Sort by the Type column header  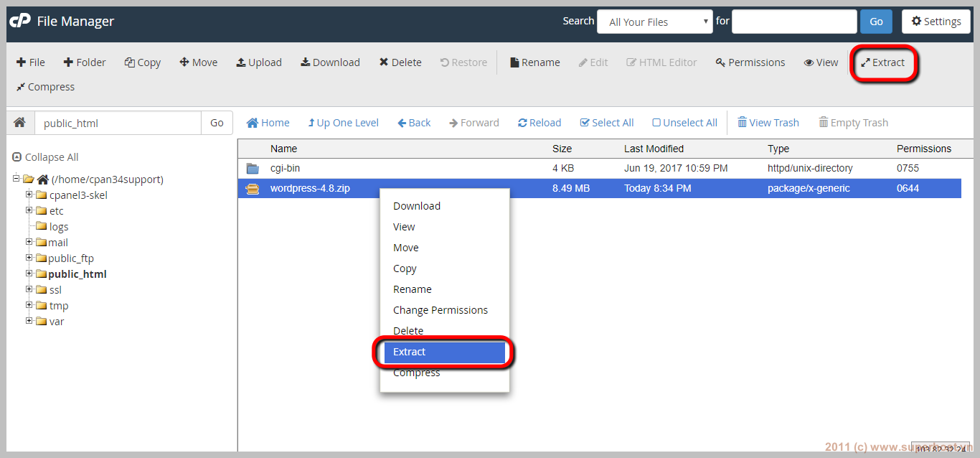click(778, 149)
